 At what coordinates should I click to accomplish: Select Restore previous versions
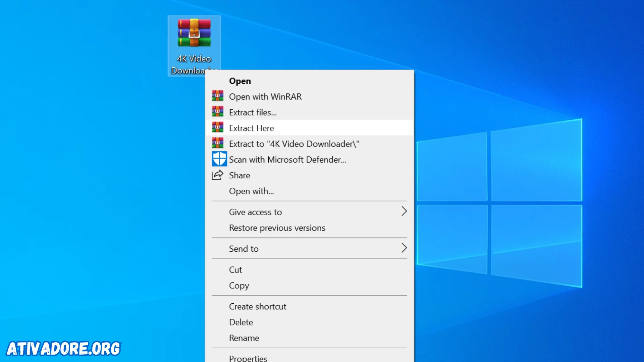coord(309,228)
